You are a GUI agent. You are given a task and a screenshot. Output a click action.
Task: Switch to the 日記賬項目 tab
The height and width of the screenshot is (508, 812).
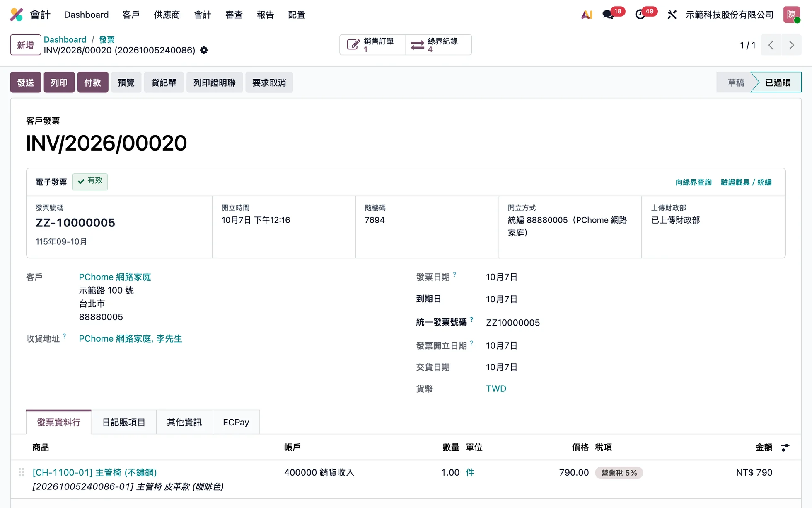123,422
